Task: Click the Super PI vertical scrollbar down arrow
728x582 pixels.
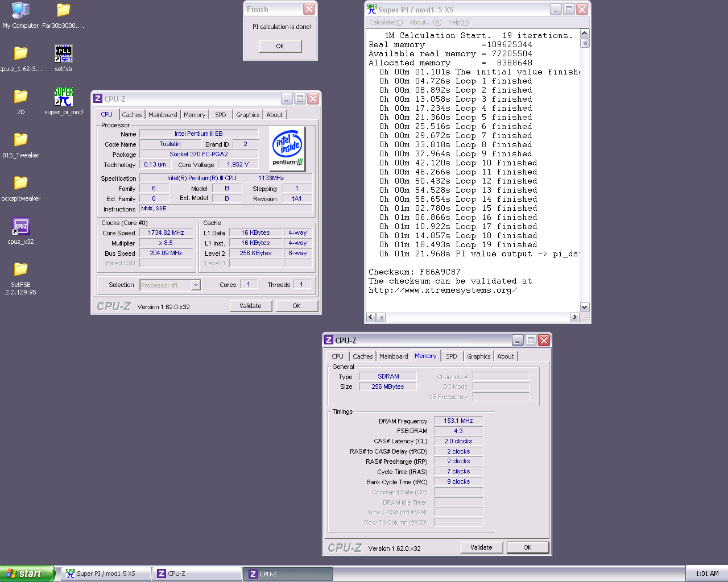Action: (x=585, y=307)
